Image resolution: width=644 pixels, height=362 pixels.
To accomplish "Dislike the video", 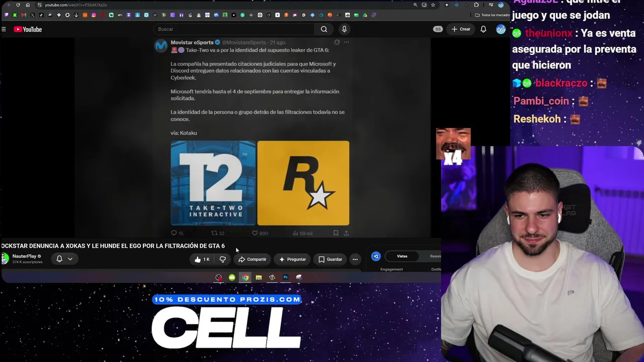I will click(x=222, y=259).
